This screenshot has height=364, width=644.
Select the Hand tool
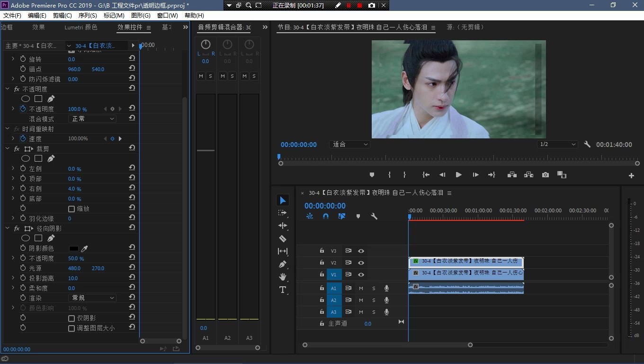(283, 277)
